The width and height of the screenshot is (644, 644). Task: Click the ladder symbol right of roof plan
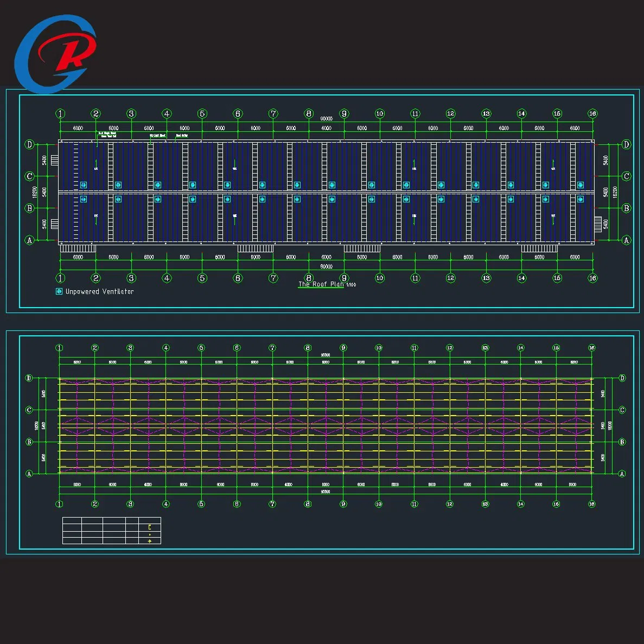pos(598,224)
